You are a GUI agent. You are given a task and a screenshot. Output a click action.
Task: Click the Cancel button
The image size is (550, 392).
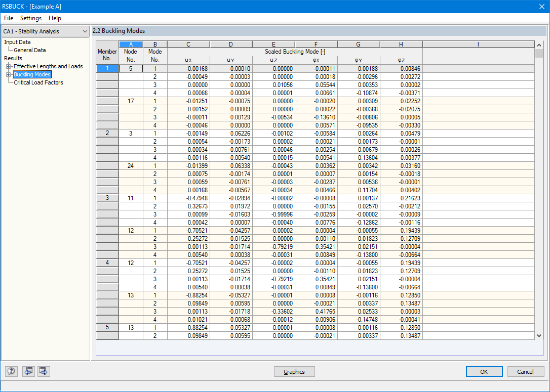tap(526, 372)
